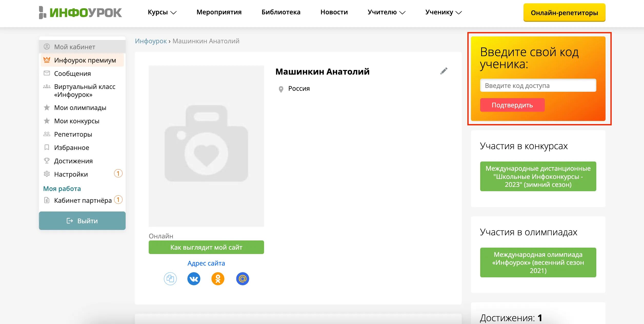Click the copy site address icon
The width and height of the screenshot is (644, 324).
(170, 279)
